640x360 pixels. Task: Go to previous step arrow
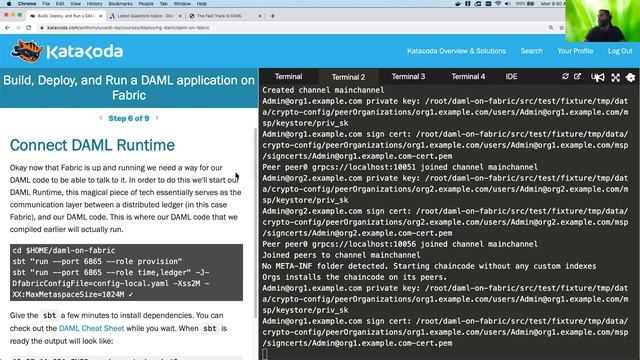click(100, 118)
